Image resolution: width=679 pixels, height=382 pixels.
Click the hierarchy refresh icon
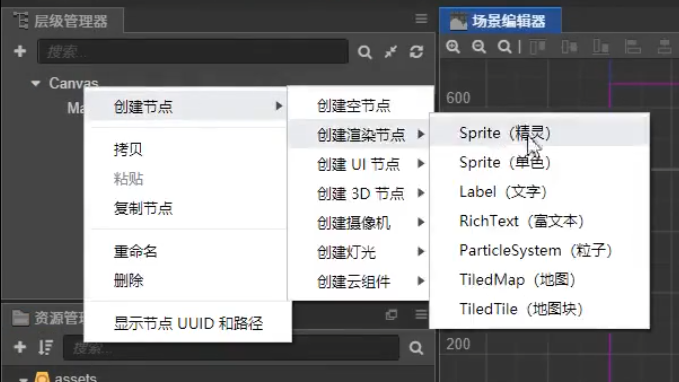click(x=416, y=52)
